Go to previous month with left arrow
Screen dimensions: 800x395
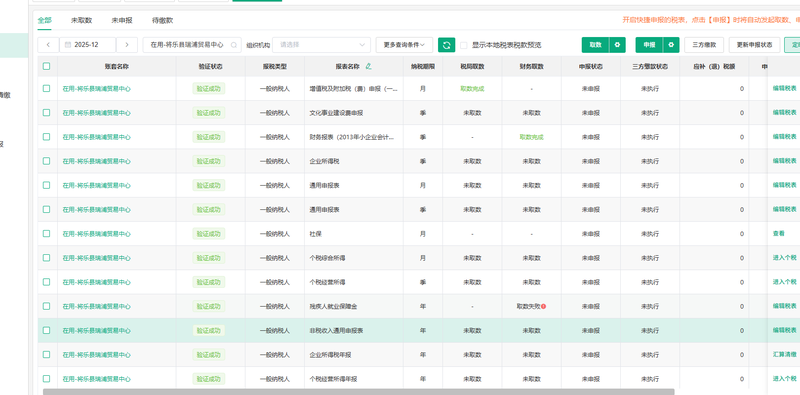[48, 45]
